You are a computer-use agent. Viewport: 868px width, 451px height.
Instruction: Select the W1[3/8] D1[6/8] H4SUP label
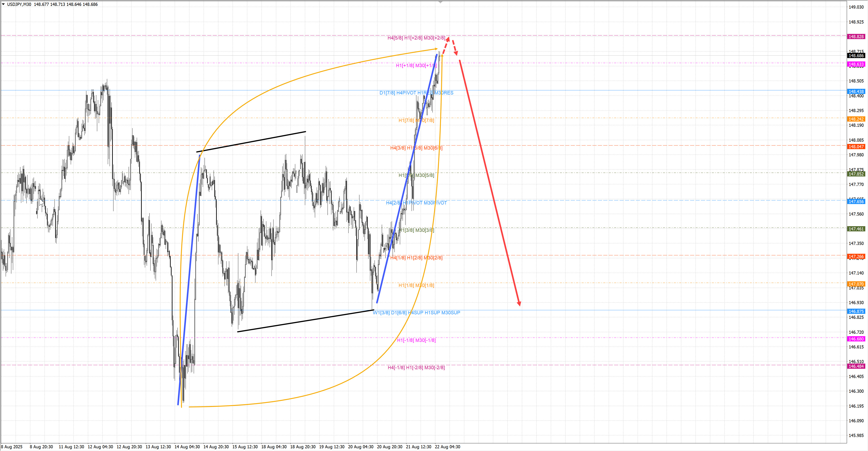(416, 313)
